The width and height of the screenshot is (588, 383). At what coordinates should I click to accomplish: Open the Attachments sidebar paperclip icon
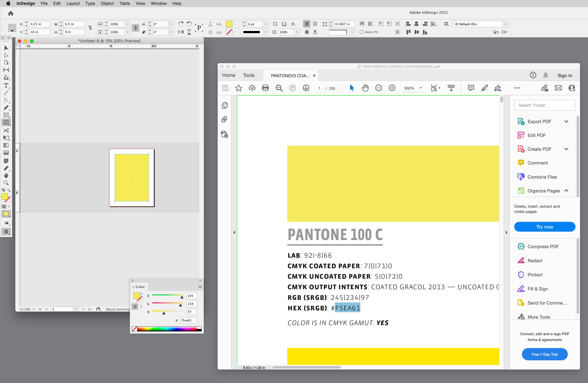click(x=224, y=119)
